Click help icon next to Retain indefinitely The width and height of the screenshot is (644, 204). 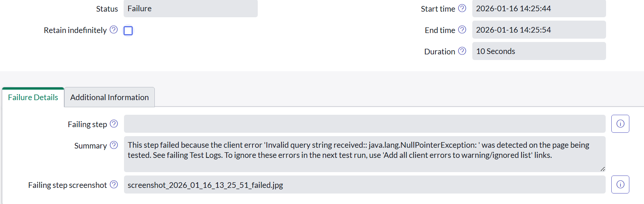(113, 30)
